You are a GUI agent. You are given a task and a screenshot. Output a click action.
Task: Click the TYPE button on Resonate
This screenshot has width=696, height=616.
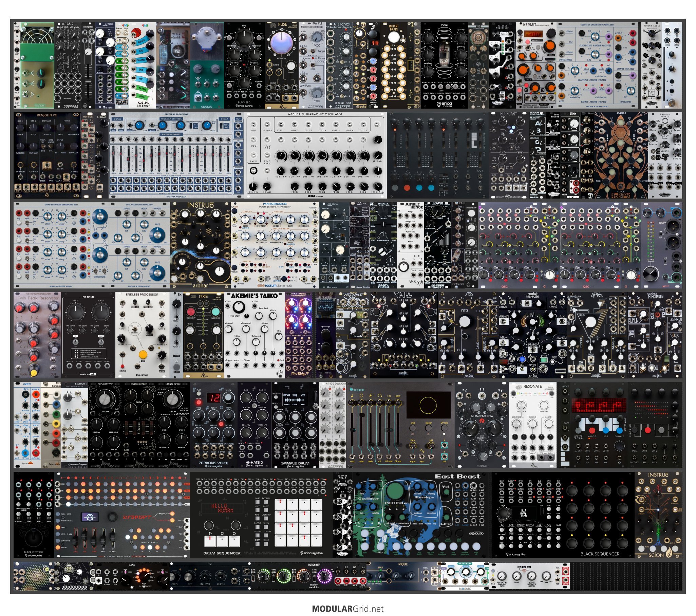[x=551, y=393]
